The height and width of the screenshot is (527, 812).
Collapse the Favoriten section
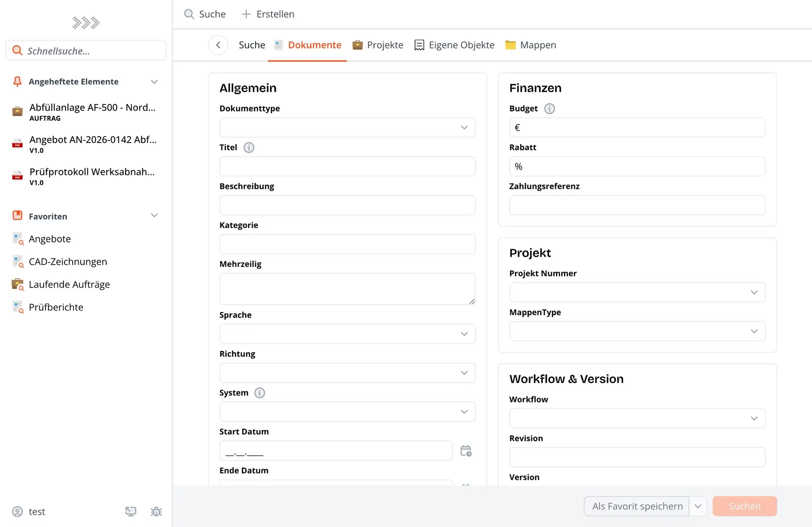154,216
